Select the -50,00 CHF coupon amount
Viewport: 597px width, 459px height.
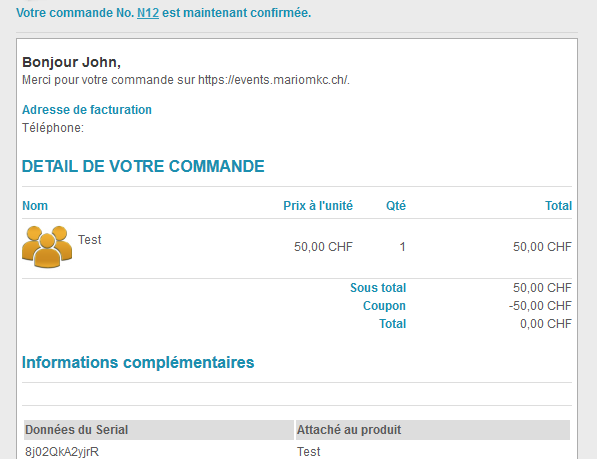(540, 306)
